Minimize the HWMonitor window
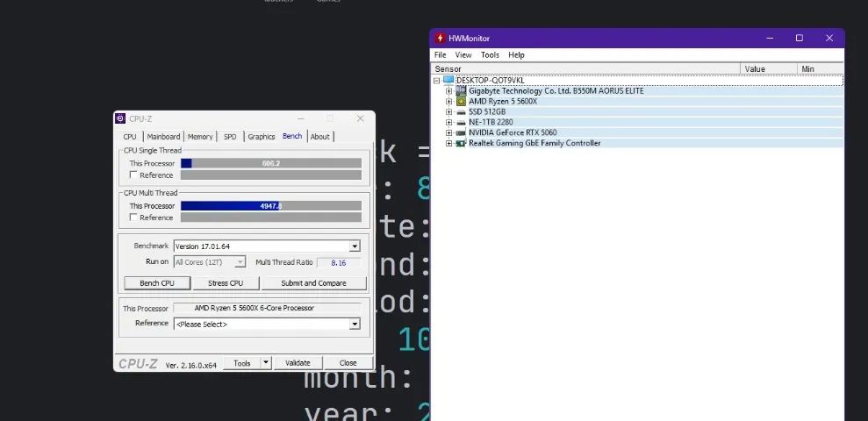This screenshot has width=868, height=421. click(770, 39)
